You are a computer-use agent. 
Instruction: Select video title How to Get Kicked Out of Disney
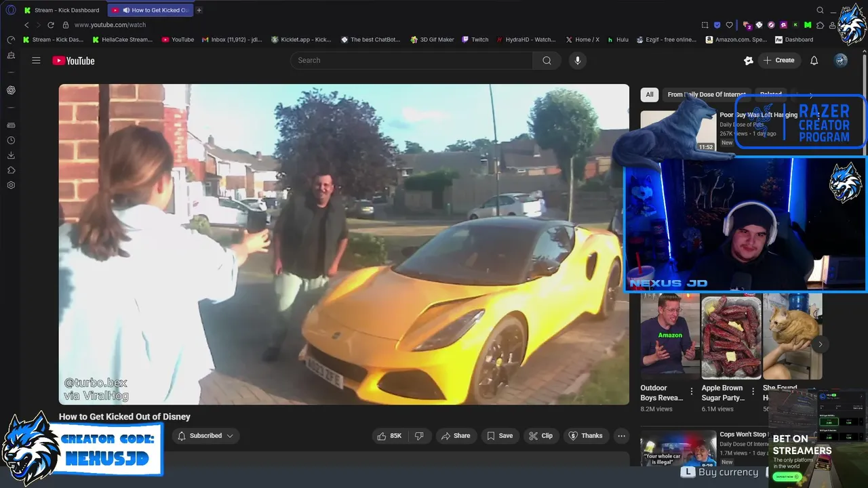[125, 417]
